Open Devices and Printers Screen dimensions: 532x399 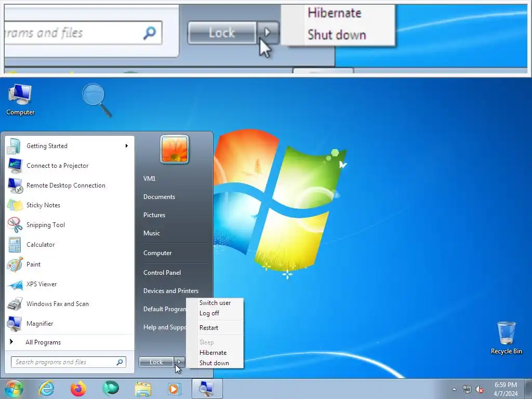[171, 291]
